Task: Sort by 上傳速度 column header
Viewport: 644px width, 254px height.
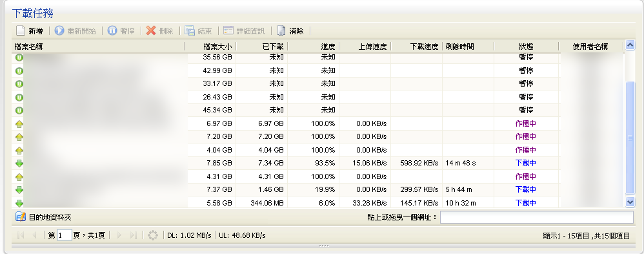Action: (365, 47)
